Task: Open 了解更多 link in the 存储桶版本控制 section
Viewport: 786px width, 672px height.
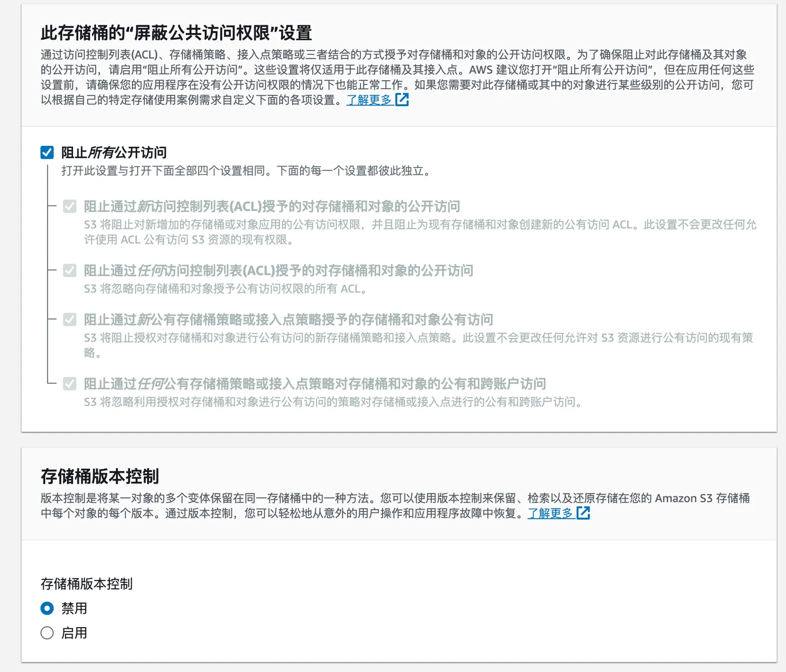Action: (550, 513)
